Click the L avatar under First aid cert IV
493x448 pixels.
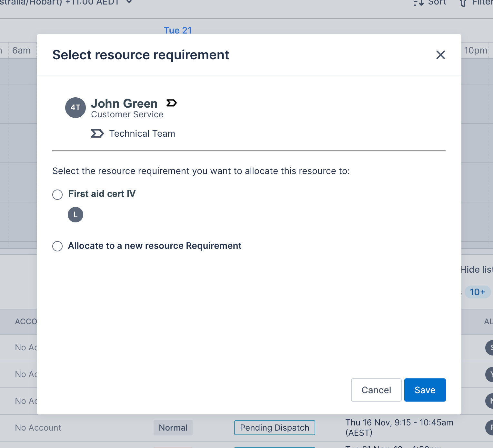click(75, 215)
